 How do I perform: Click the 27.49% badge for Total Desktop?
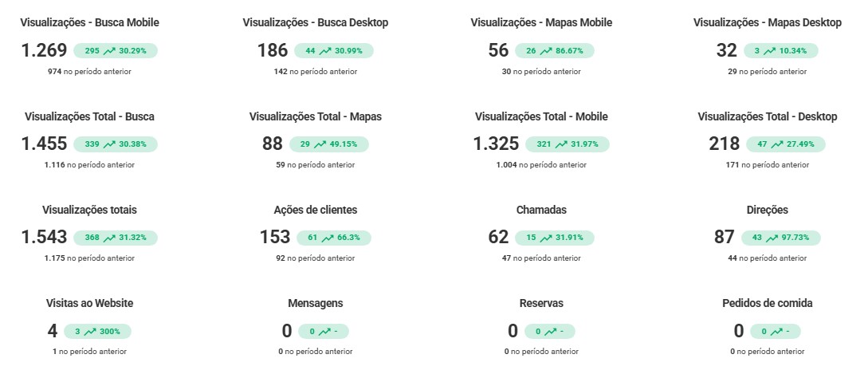tap(785, 144)
